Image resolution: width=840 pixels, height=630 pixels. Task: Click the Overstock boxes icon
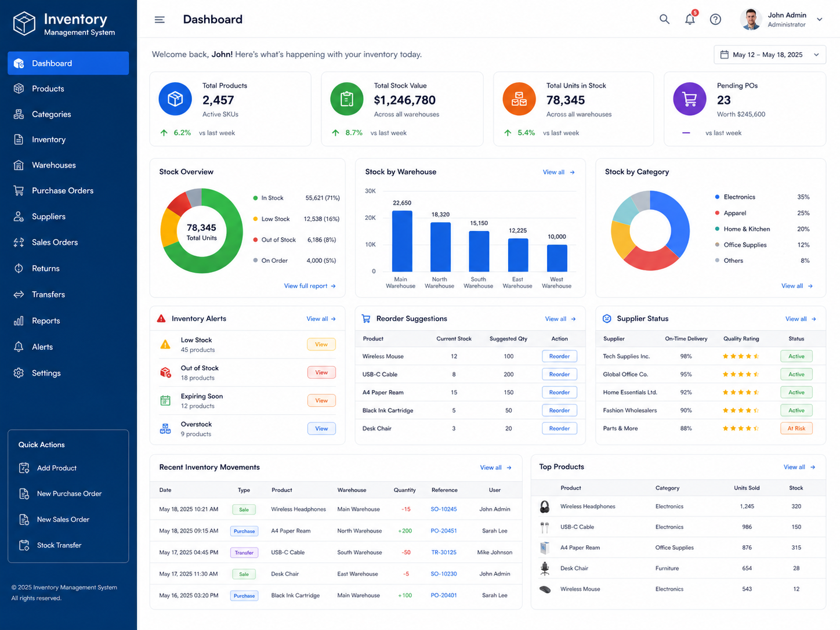165,429
